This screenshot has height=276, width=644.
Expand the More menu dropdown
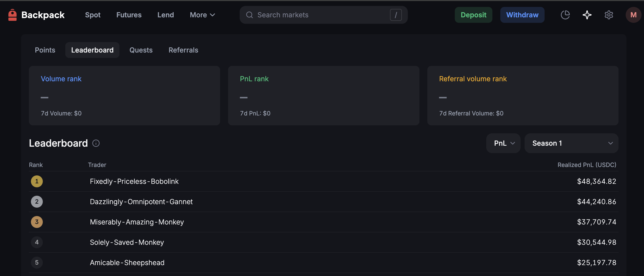coord(202,15)
